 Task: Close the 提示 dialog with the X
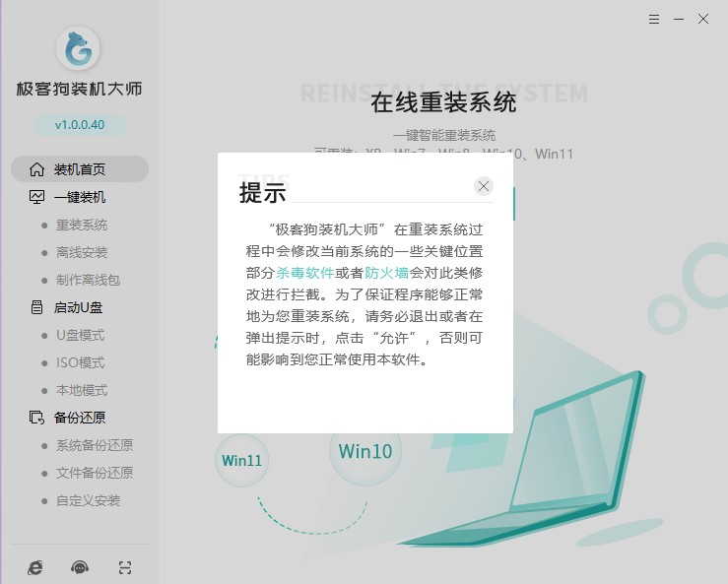click(483, 186)
